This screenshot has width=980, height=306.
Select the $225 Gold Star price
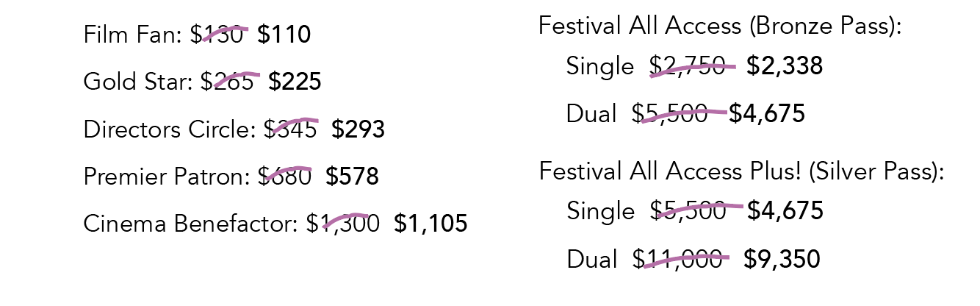(295, 82)
